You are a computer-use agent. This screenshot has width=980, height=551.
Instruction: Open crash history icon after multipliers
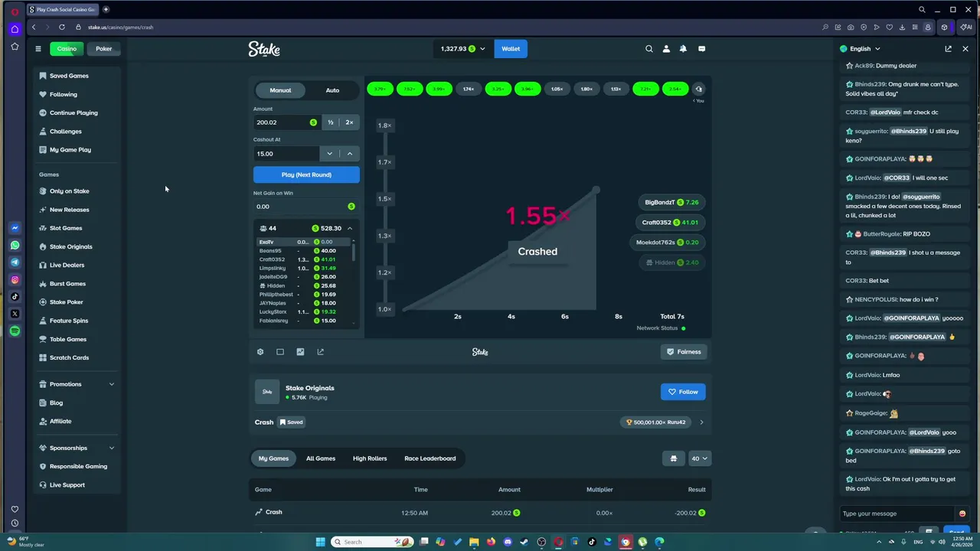(698, 89)
